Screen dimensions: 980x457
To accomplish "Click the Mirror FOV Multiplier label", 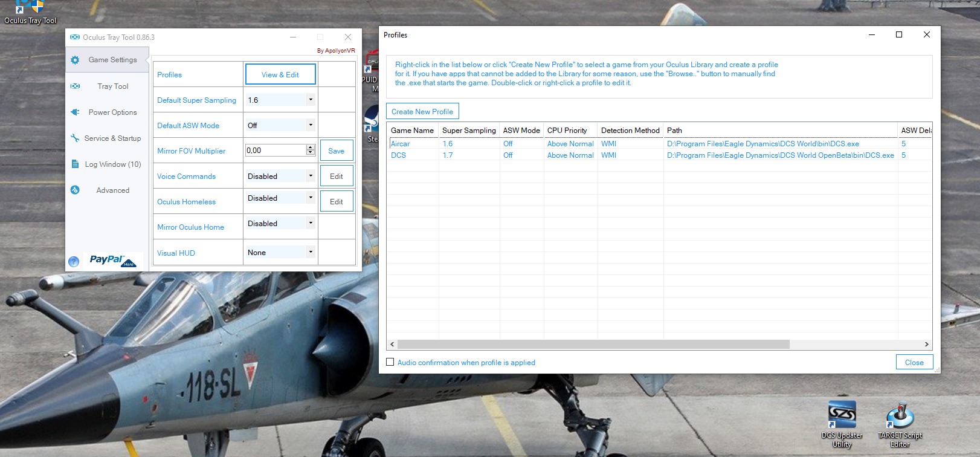I will (x=191, y=151).
